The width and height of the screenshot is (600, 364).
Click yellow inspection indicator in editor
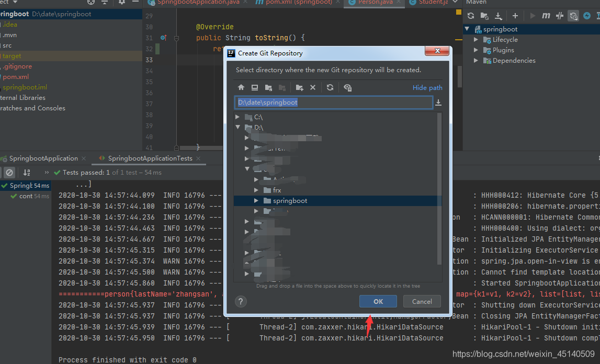coord(458,12)
